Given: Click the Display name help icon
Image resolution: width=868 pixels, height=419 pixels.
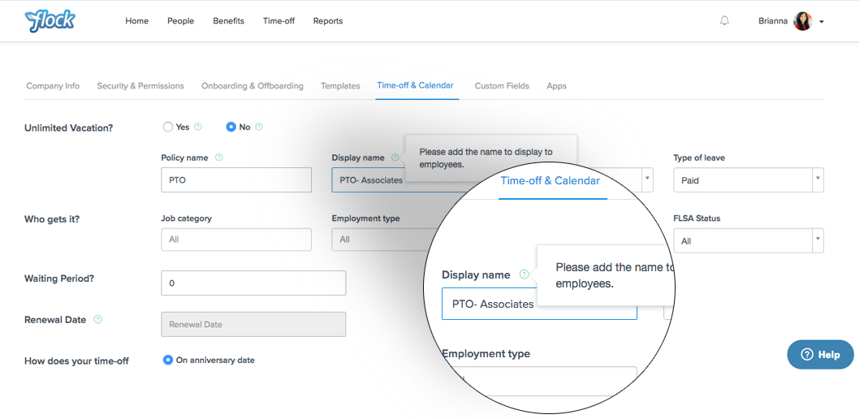Looking at the screenshot, I should (x=395, y=158).
